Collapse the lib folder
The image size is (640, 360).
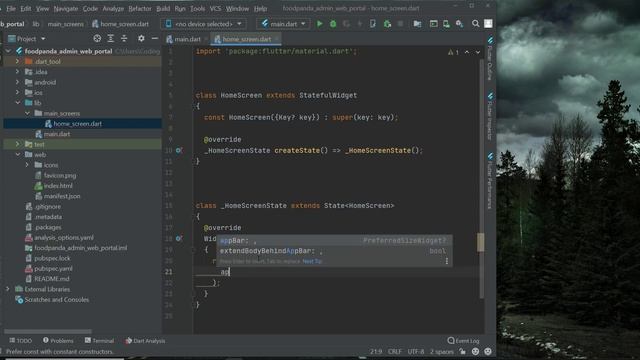(18, 103)
